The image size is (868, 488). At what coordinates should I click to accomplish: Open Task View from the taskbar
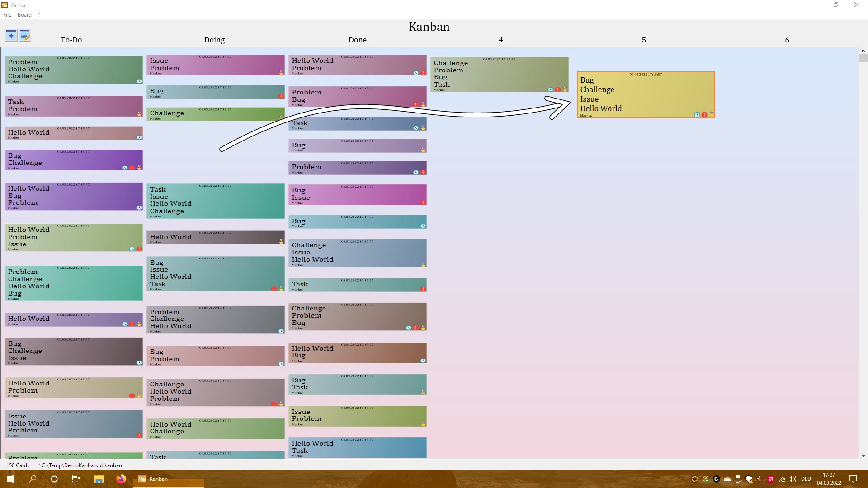point(76,479)
